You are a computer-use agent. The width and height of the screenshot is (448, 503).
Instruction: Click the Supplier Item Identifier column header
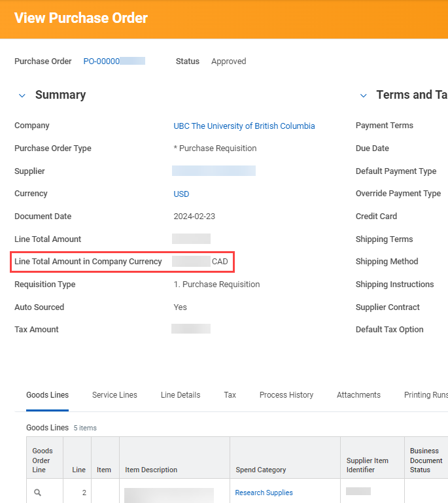tap(367, 465)
